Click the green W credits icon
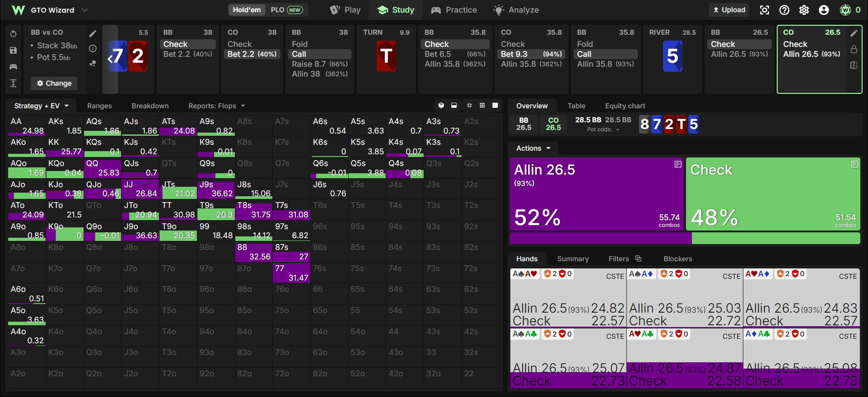The width and height of the screenshot is (868, 397). [845, 10]
